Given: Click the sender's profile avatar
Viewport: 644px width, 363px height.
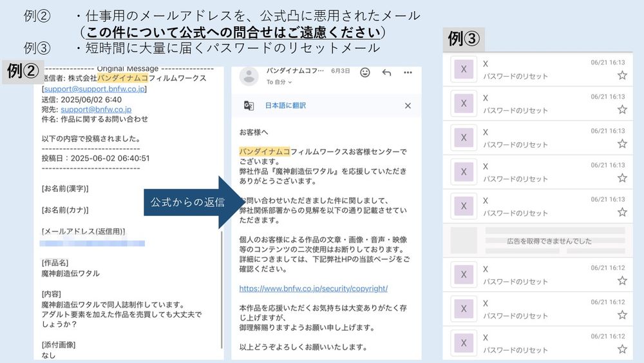Looking at the screenshot, I should point(249,76).
